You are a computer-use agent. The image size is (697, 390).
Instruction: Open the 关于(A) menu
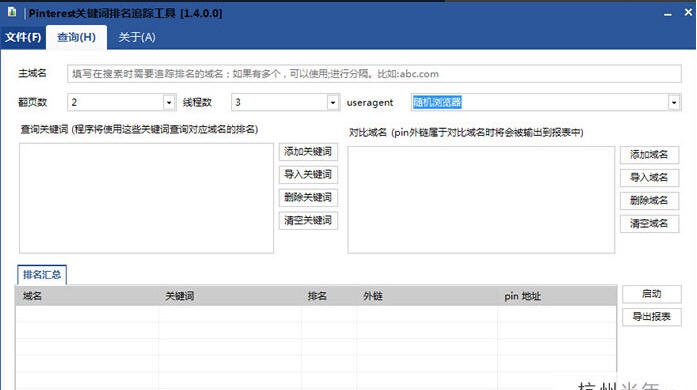pyautogui.click(x=137, y=37)
